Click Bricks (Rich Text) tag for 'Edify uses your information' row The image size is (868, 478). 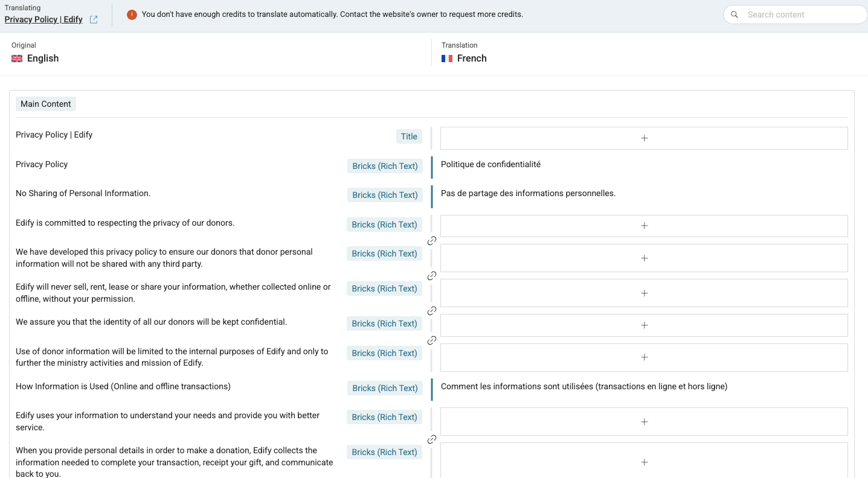tap(384, 417)
